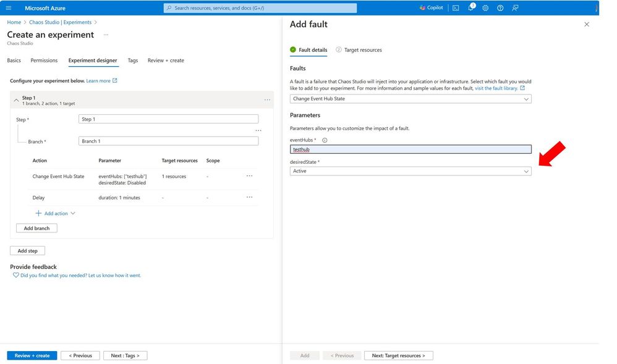
Task: Open portal settings gear
Action: coord(485,8)
